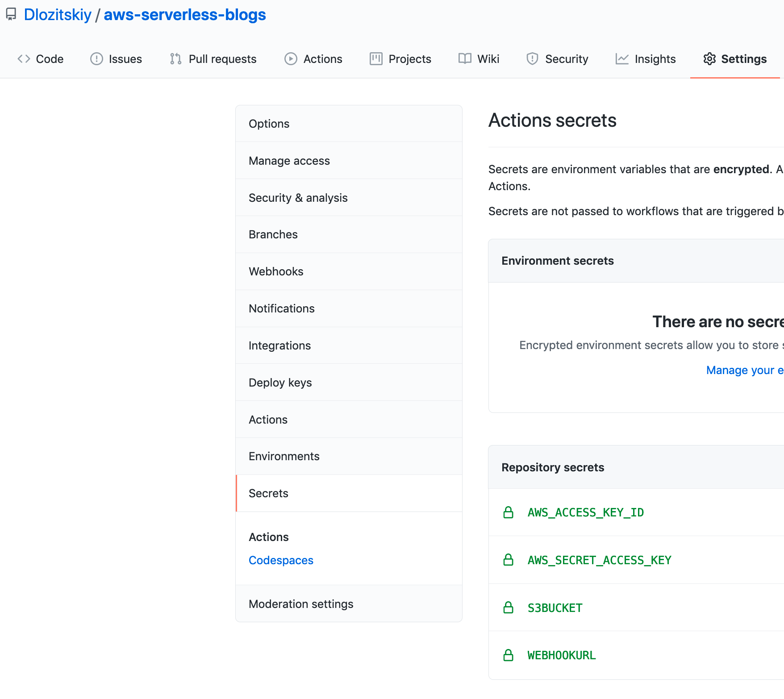Click the Wiki book icon
Viewport: 784px width, 699px height.
[465, 59]
